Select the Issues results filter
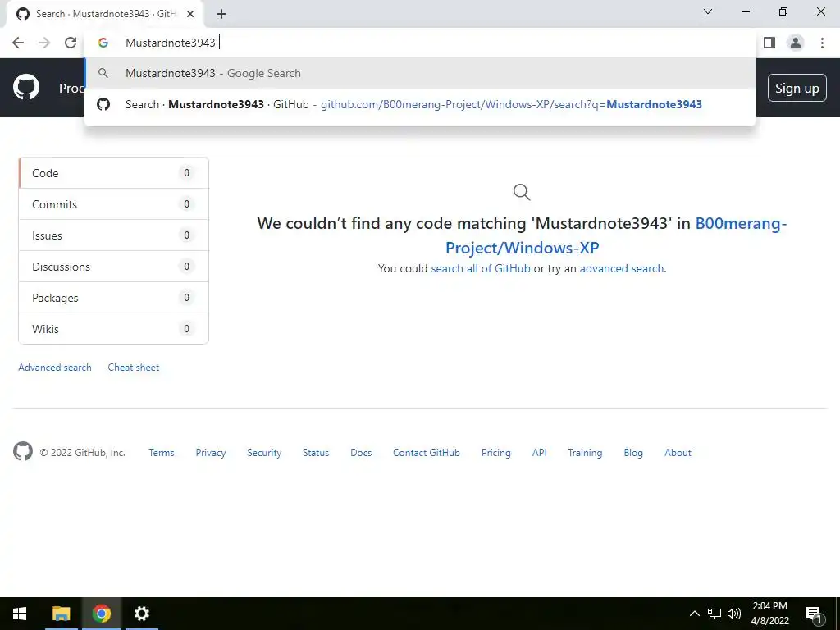 113,235
